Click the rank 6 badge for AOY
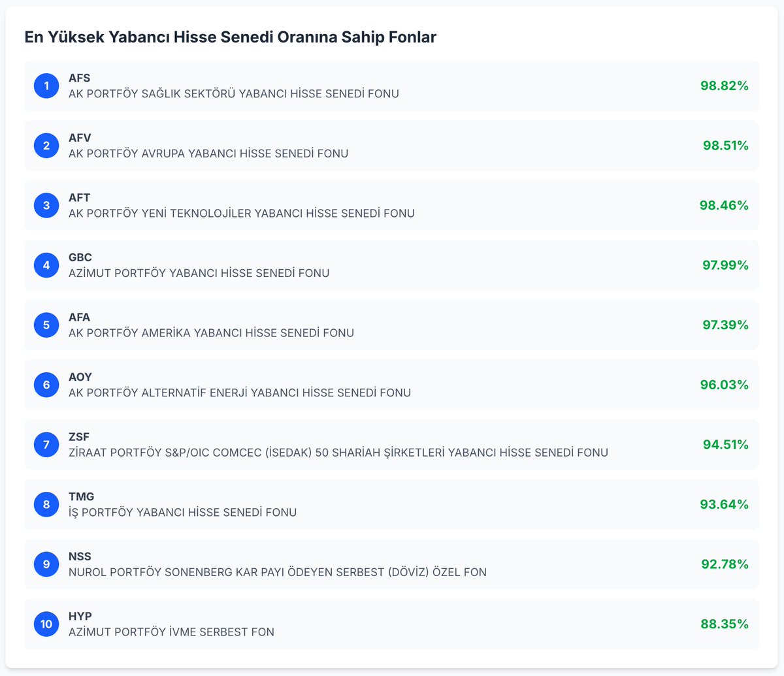The width and height of the screenshot is (784, 676). (46, 385)
